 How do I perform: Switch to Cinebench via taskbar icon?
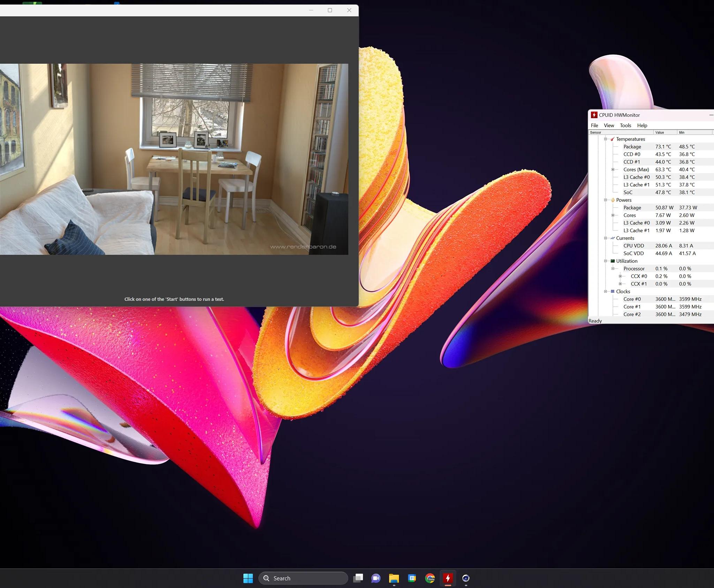pyautogui.click(x=466, y=578)
